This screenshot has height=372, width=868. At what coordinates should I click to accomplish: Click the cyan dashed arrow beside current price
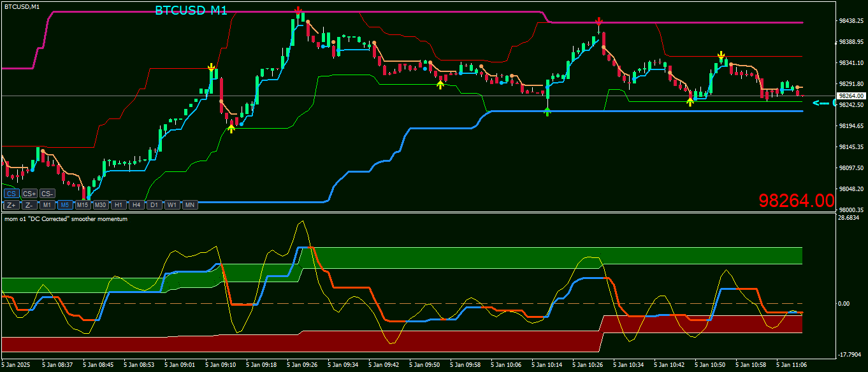pos(822,103)
